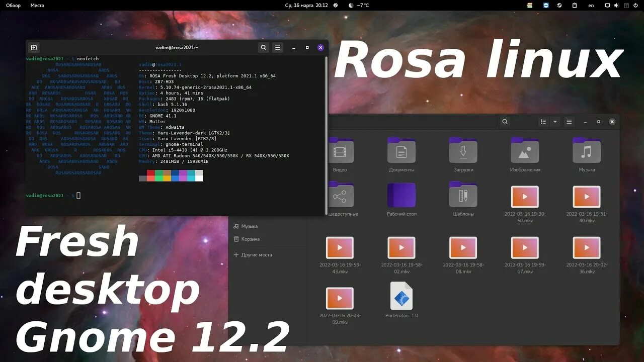Viewport: 644px width, 362px height.
Task: Select video 2022-03-16 19-59-17.mkv
Action: (525, 255)
